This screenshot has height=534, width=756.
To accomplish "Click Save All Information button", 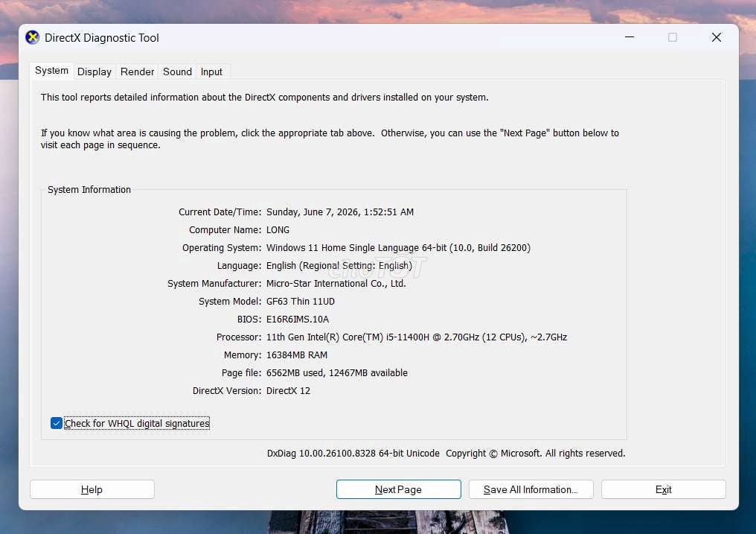I will (531, 489).
